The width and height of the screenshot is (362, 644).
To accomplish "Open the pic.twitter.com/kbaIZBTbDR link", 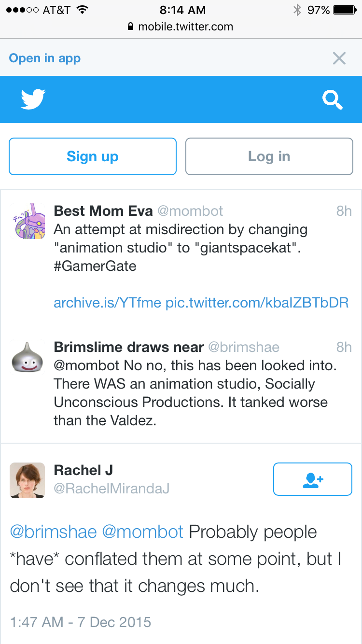I will (257, 303).
